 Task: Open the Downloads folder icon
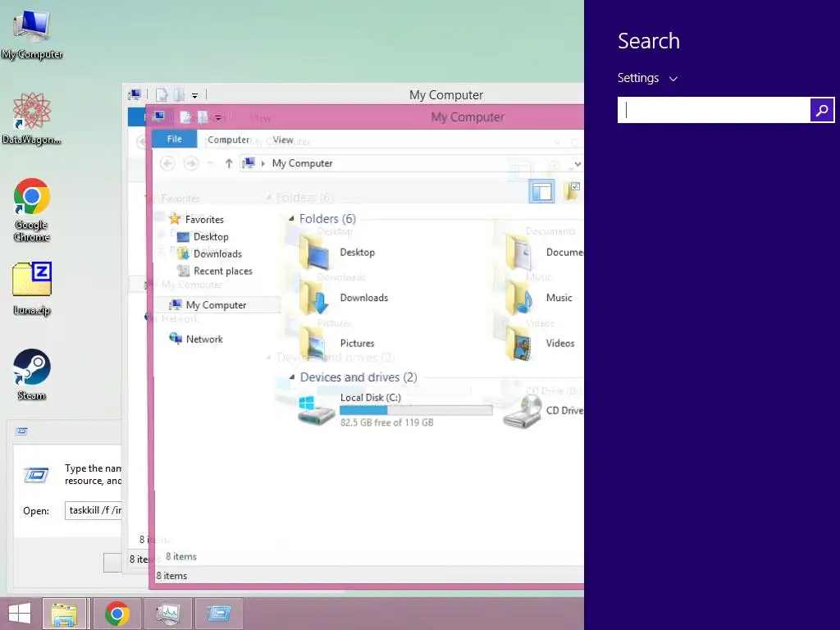tap(316, 298)
